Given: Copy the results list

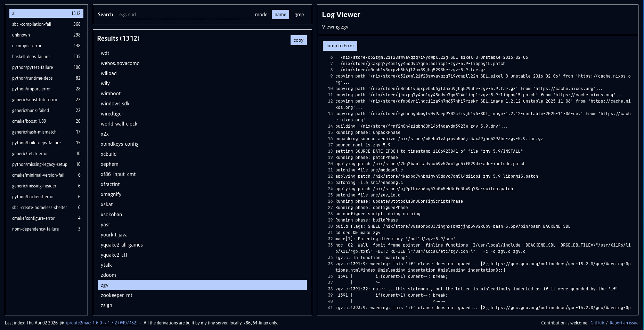Looking at the screenshot, I should [x=298, y=40].
